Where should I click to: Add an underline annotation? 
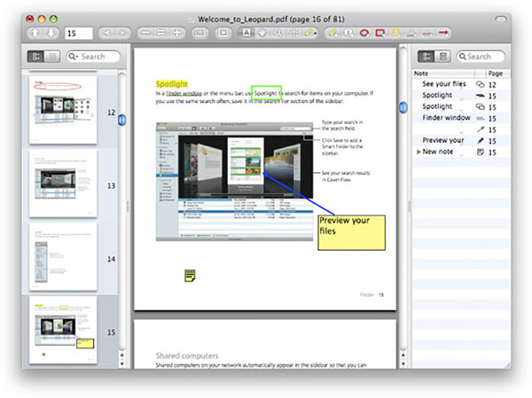(x=411, y=33)
